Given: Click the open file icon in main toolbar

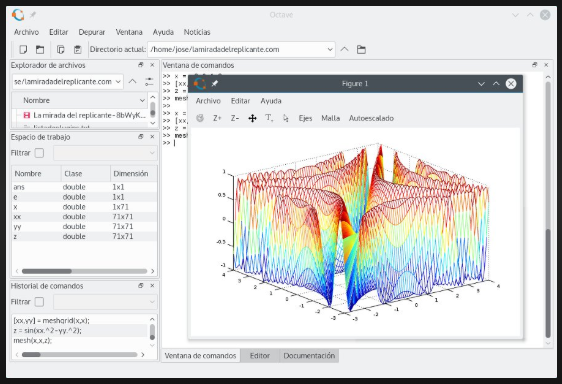Looking at the screenshot, I should [40, 49].
